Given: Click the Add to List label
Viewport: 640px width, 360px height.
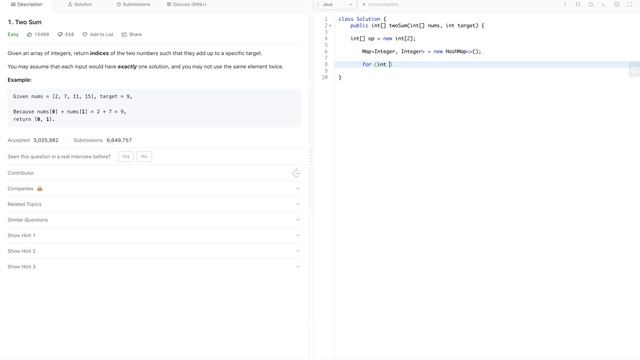Looking at the screenshot, I should coord(101,35).
